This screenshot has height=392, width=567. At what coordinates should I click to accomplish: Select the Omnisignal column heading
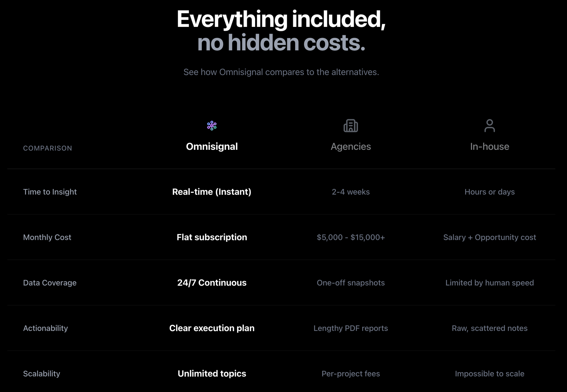(212, 146)
